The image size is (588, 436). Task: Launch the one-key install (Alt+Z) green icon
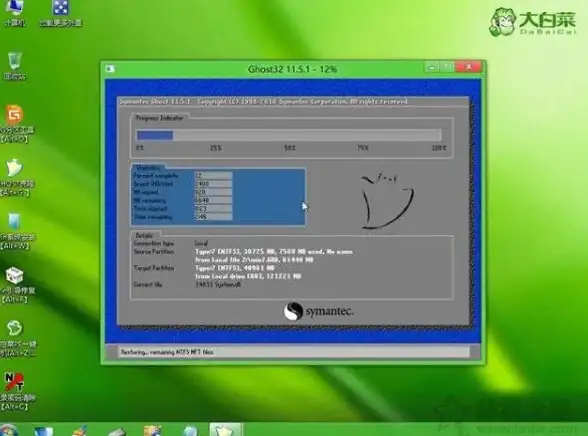pos(16,338)
